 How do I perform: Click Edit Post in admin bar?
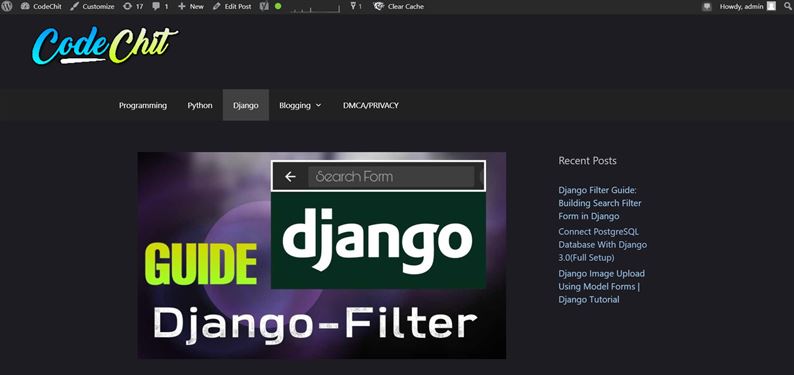click(232, 7)
